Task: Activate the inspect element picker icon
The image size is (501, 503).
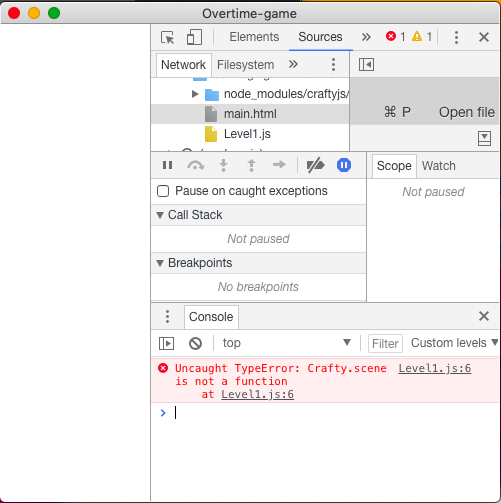Action: point(167,37)
